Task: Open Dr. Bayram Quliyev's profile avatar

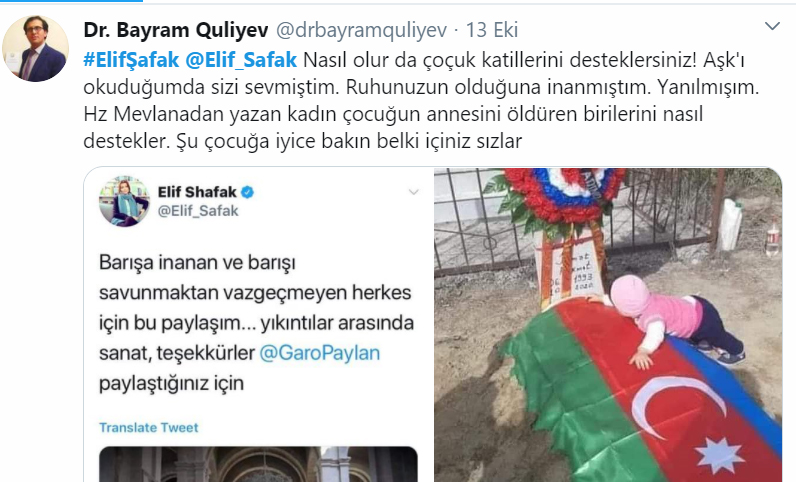Action: pyautogui.click(x=36, y=49)
